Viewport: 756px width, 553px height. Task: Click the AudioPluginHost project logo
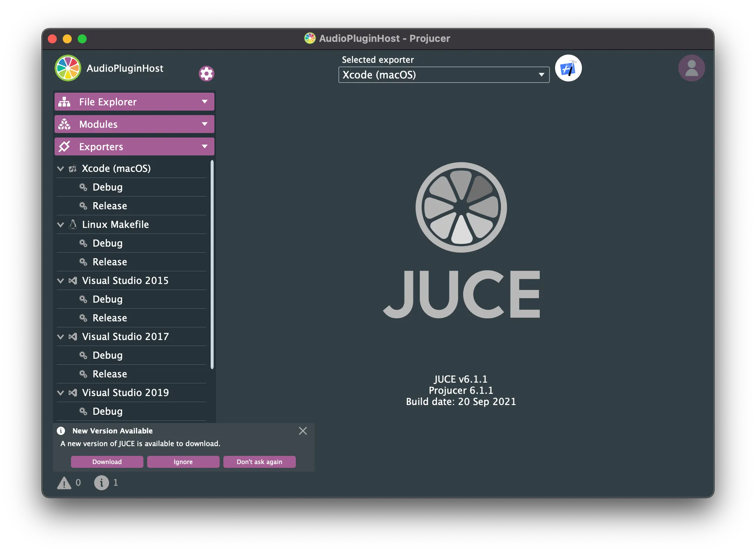click(68, 68)
